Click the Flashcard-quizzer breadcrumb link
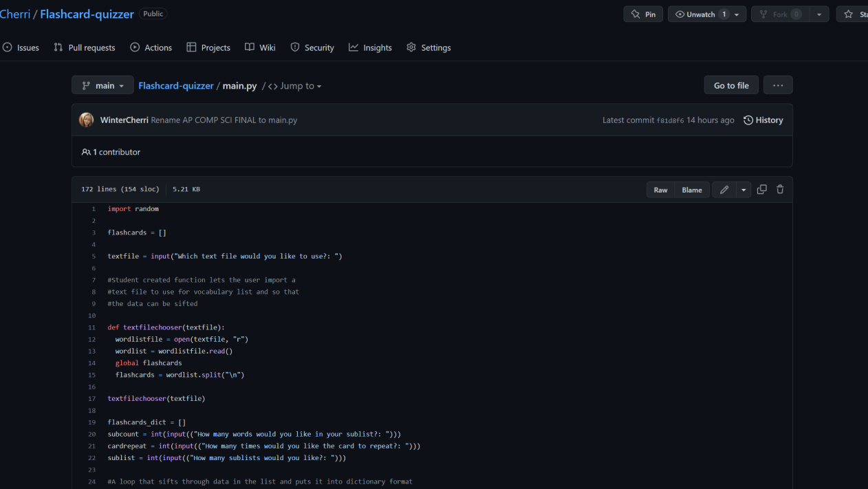868x489 pixels. tap(176, 86)
